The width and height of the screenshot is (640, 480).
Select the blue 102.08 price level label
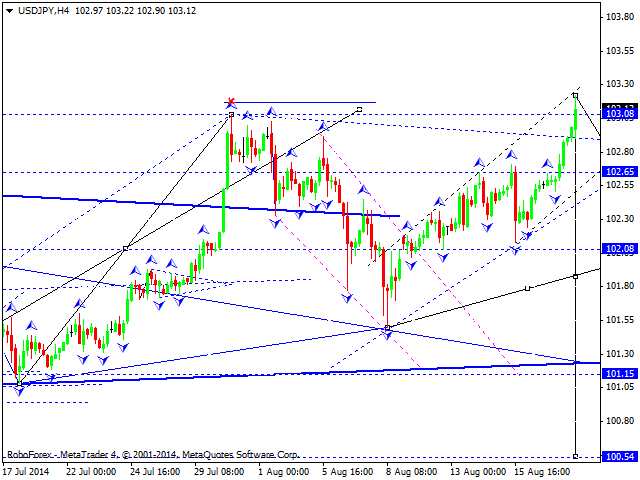(621, 249)
